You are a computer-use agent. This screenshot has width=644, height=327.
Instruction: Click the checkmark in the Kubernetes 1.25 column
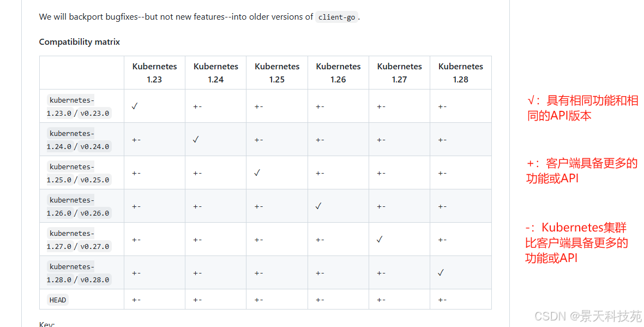[x=257, y=173]
